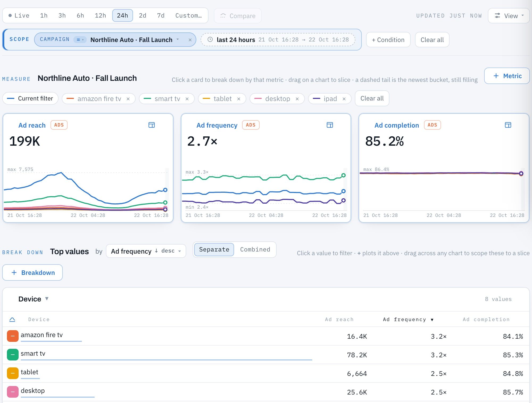Switch the breakdown to Combined view

coord(255,250)
